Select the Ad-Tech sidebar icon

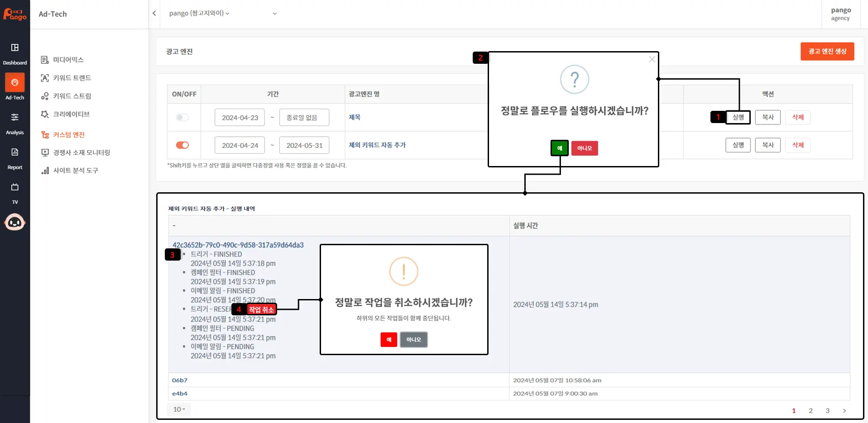point(15,83)
